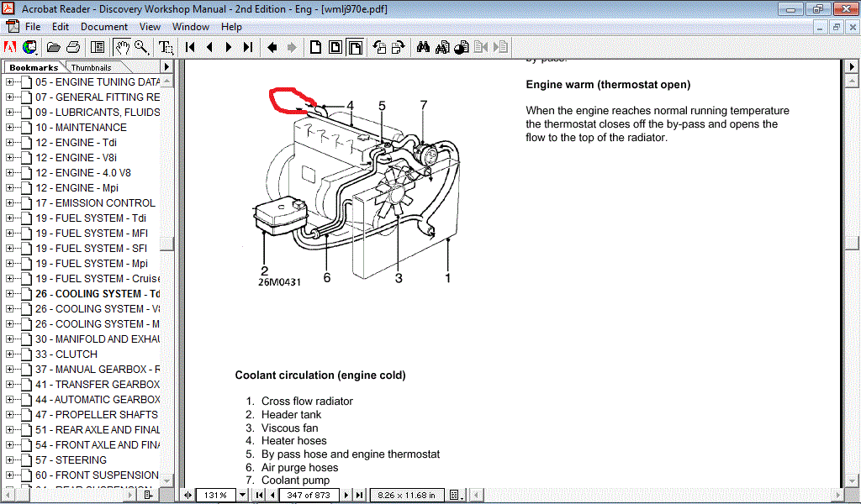The width and height of the screenshot is (861, 504).
Task: Open the Window menu
Action: (x=191, y=27)
